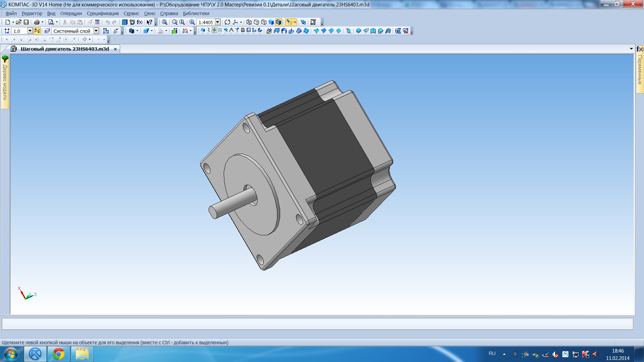Open the Variables f(x) toolbar icon
This screenshot has width=644, height=362.
pos(140,22)
